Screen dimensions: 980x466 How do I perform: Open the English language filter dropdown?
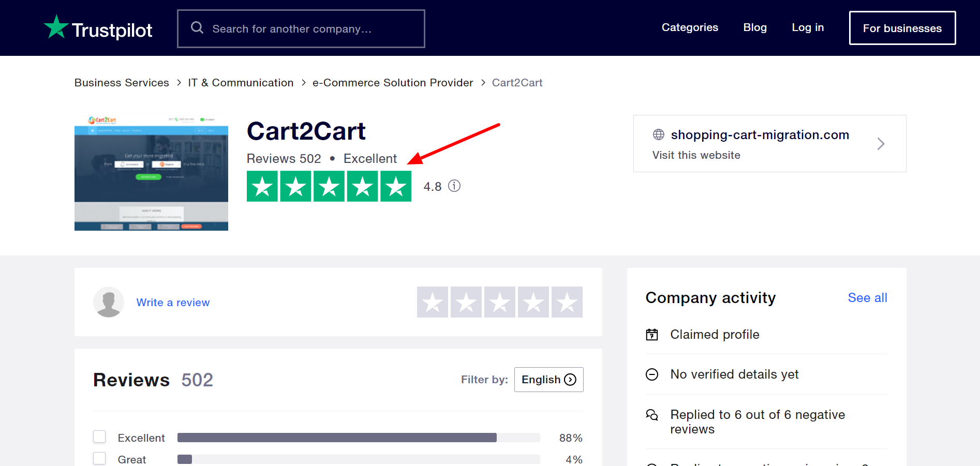[548, 379]
